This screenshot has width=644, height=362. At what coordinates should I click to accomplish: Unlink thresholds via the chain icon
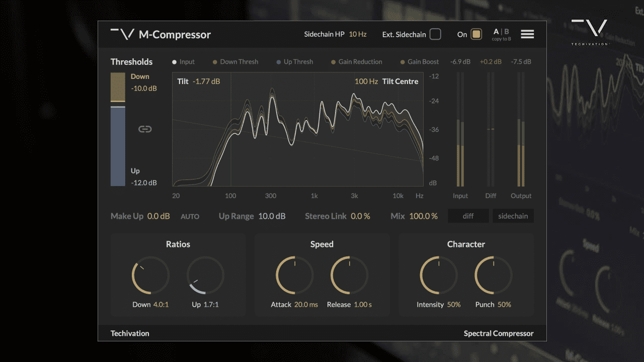145,129
